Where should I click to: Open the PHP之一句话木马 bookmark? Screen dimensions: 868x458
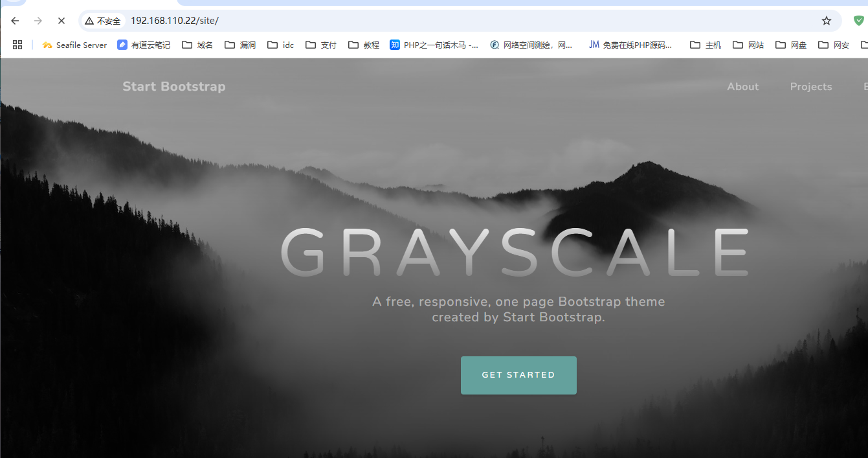coord(434,45)
